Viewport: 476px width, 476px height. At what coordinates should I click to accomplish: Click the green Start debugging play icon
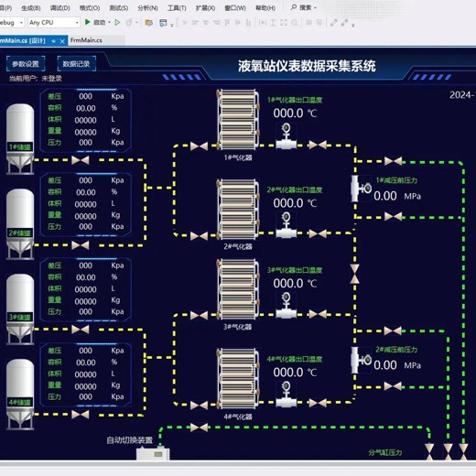click(87, 22)
